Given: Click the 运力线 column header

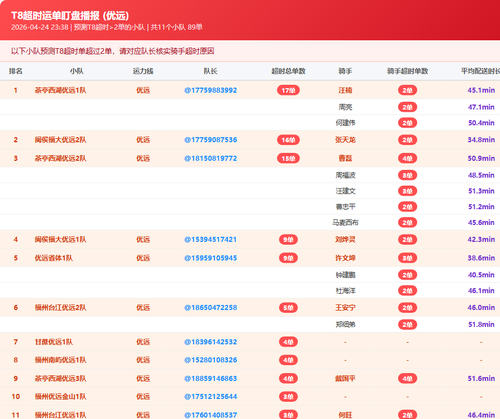Looking at the screenshot, I should point(143,71).
